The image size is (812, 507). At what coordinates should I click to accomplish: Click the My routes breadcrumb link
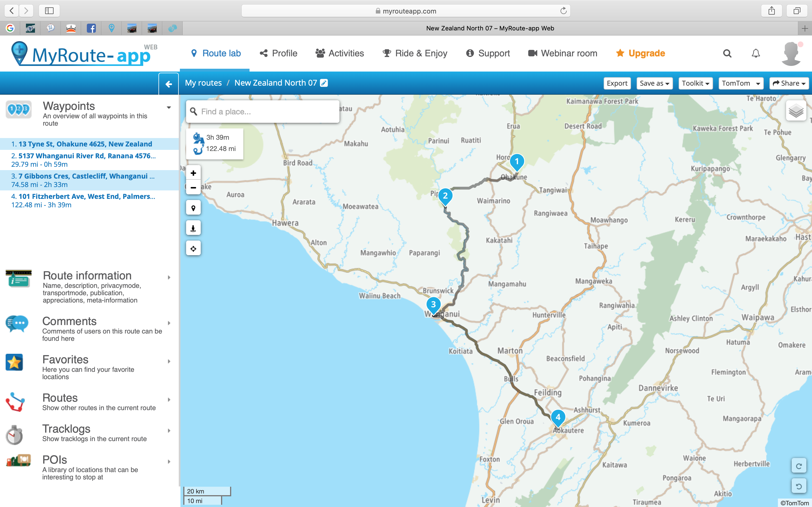coord(203,83)
